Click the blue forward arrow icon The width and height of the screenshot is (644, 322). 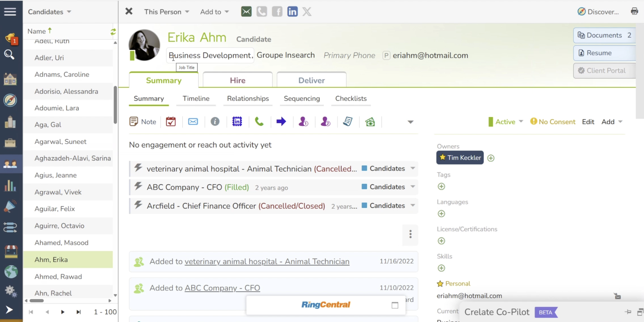pos(281,122)
